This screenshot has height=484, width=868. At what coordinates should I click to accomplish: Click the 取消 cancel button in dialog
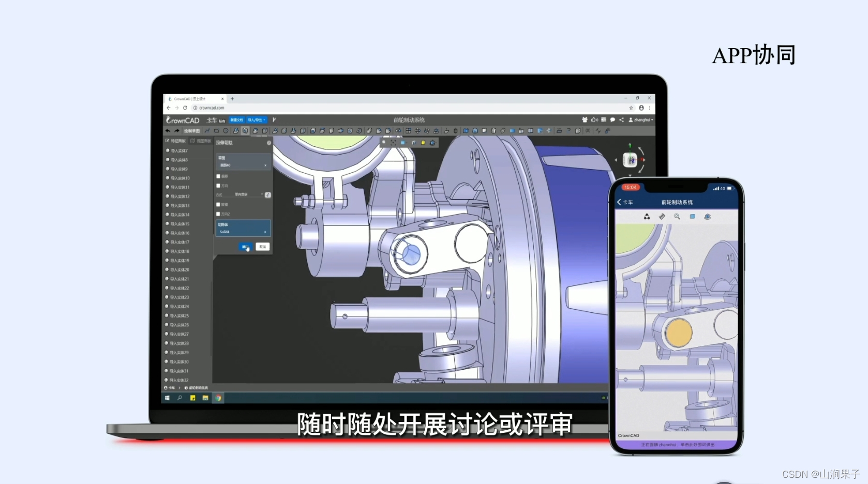[x=262, y=247]
